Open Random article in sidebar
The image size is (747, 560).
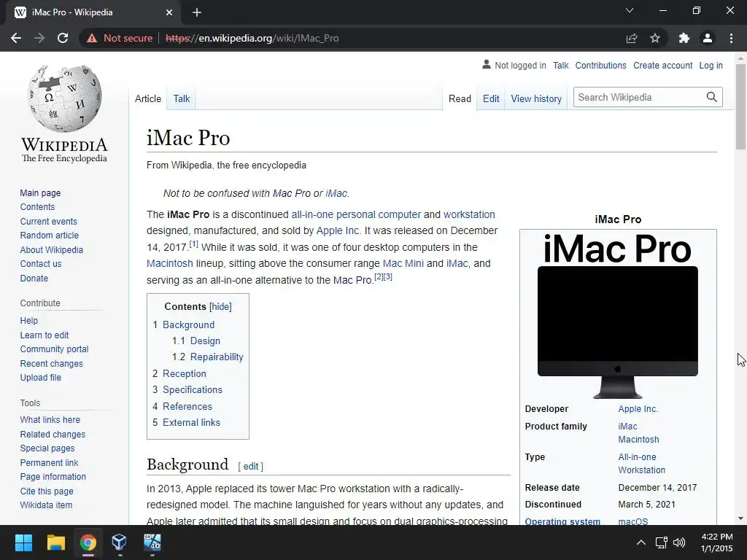point(49,236)
